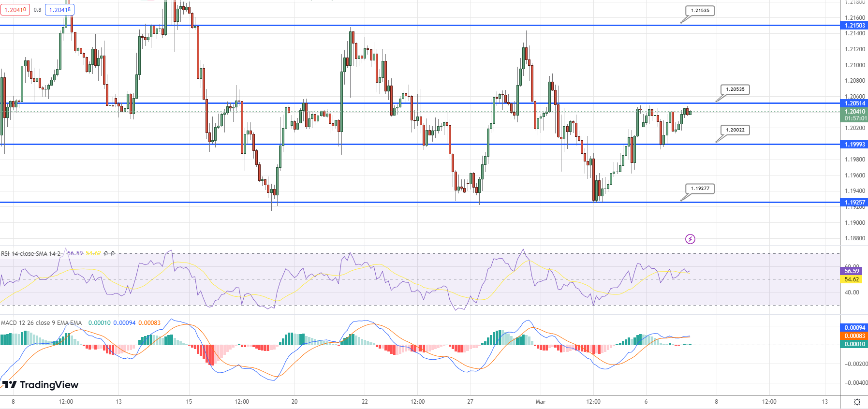
Task: Click the 1.21503 price axis label
Action: 854,26
